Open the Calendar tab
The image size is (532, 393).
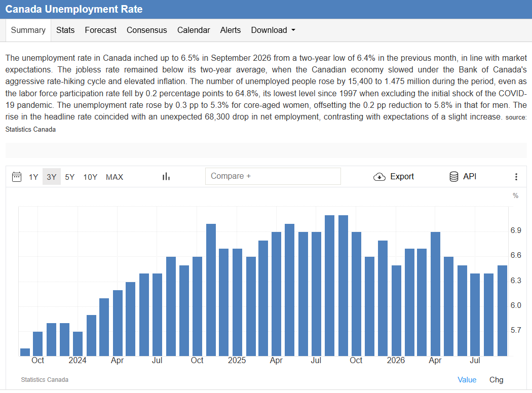(194, 30)
